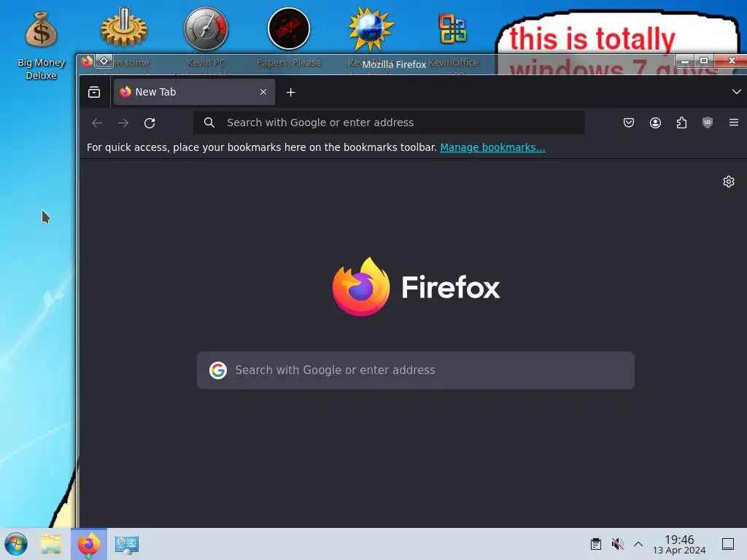Open the uBlock Origin shield icon
The width and height of the screenshot is (747, 560).
click(x=708, y=122)
